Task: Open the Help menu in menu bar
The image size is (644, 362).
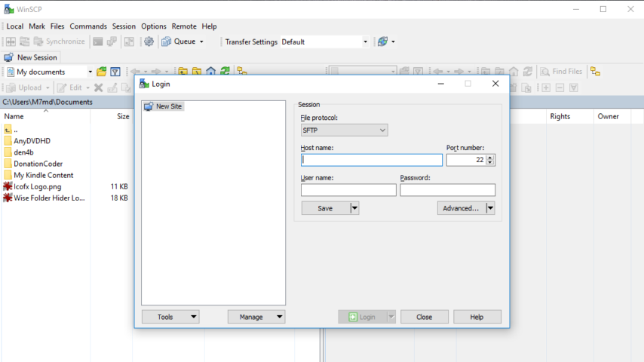Action: click(209, 26)
